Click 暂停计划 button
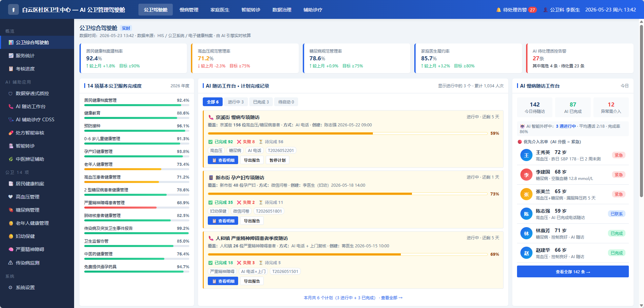 (278, 160)
